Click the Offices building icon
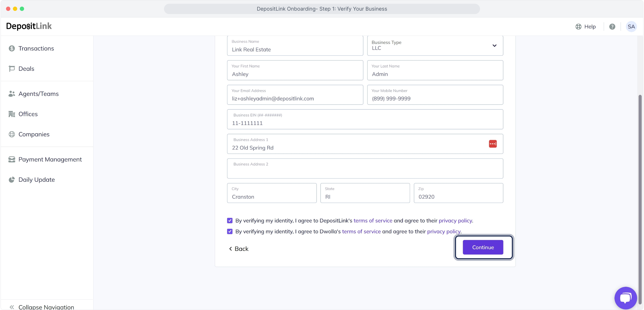This screenshot has height=310, width=644. (12, 114)
